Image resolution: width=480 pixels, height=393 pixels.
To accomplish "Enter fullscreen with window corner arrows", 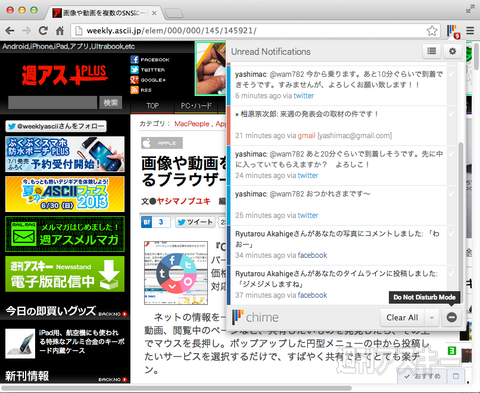I will click(x=470, y=9).
